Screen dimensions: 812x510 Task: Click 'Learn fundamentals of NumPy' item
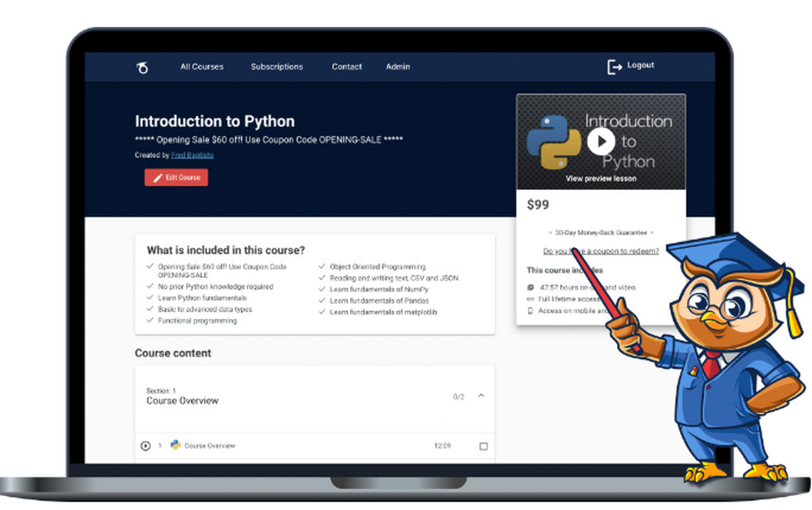(379, 290)
